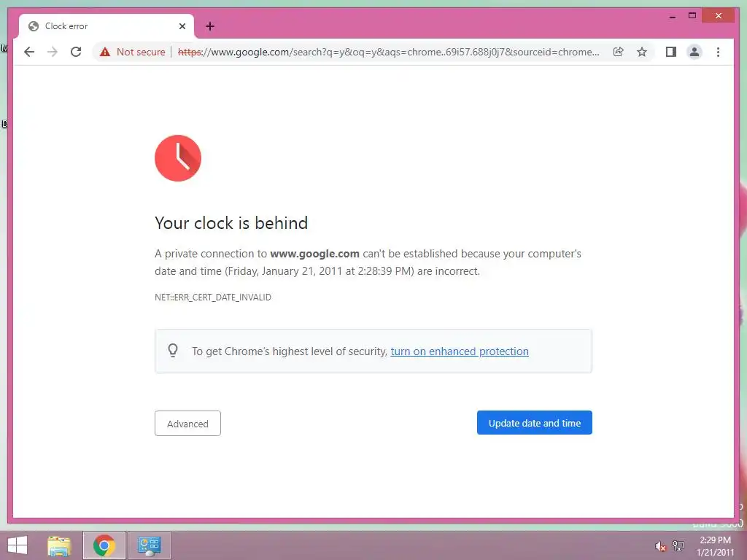Click the network tray icon
The image size is (747, 560).
pos(678,545)
